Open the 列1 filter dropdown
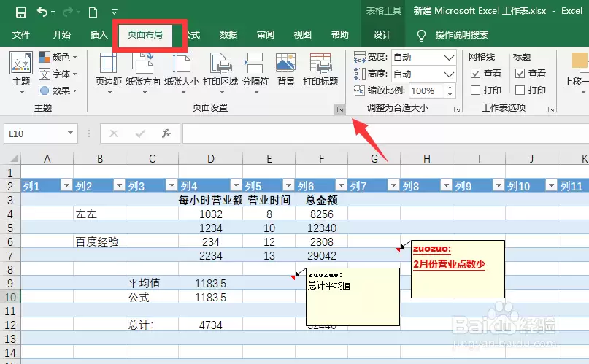This screenshot has height=364, width=589. coord(66,185)
